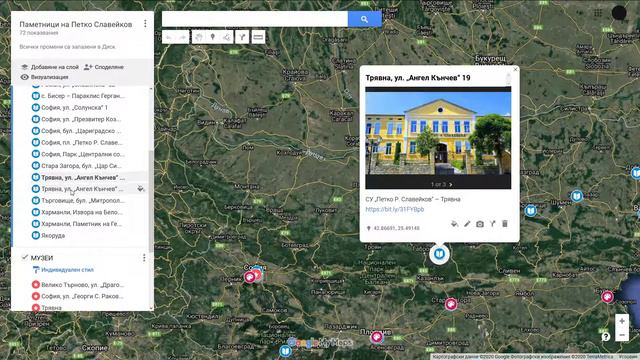Select the bold Трявна, ул. „Ангел Кънчев" item
This screenshot has height=360, width=640.
coord(79,178)
